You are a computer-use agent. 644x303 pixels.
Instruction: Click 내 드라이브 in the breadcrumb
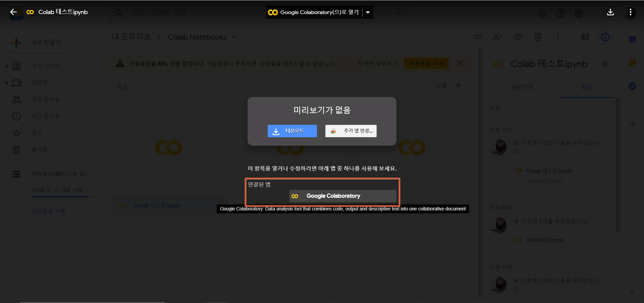click(131, 37)
